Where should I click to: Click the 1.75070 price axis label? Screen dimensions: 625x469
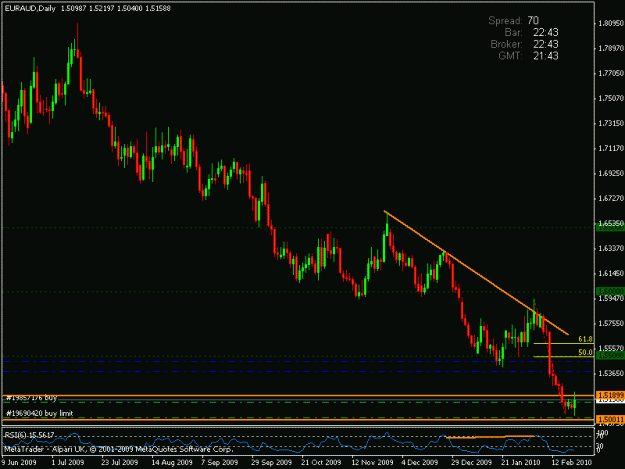coord(611,98)
